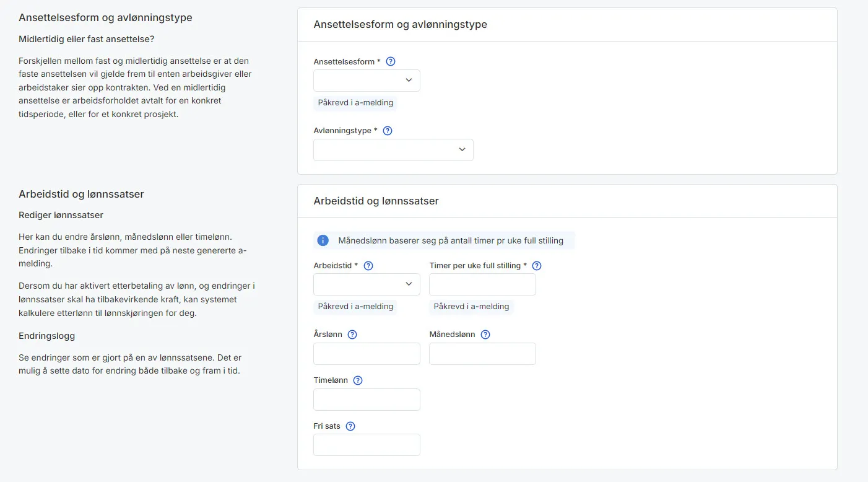Click Påkrevd i a-melding badge under Ansettelsesform
The height and width of the screenshot is (482, 868).
pyautogui.click(x=355, y=102)
